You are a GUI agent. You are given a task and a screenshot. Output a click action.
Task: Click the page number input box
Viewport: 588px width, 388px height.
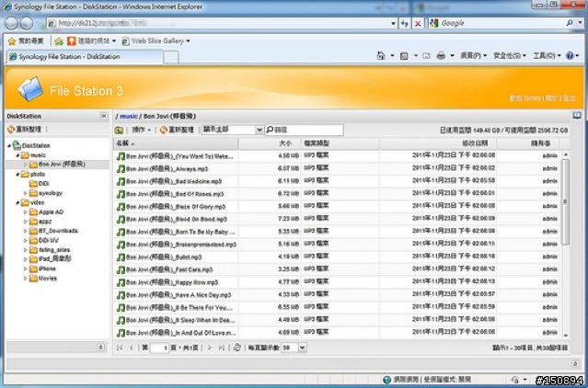point(159,348)
